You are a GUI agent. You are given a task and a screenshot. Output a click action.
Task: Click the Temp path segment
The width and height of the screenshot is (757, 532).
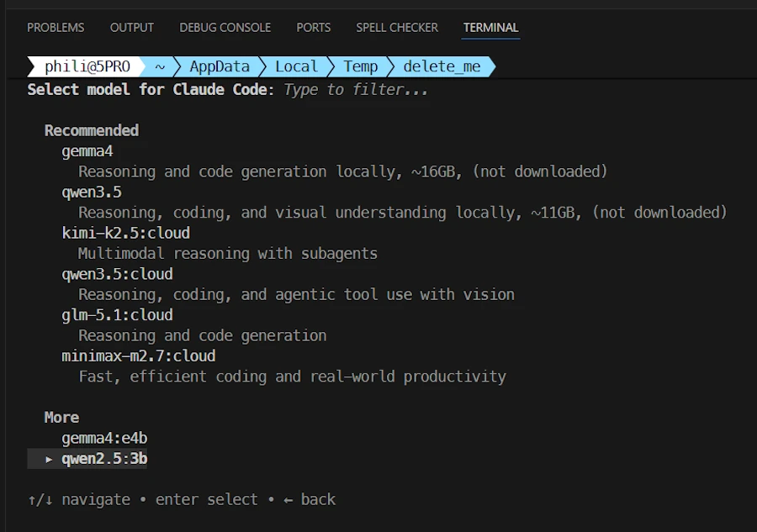tap(361, 66)
